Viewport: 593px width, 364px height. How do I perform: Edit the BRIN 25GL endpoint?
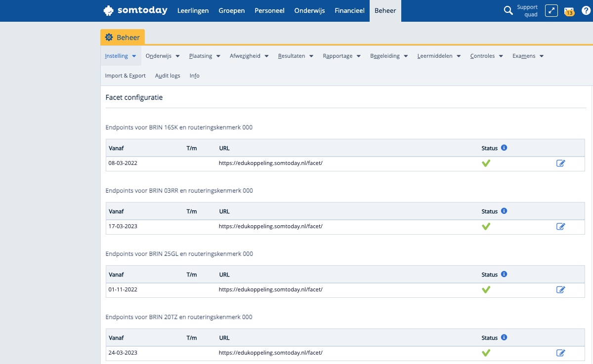(560, 290)
